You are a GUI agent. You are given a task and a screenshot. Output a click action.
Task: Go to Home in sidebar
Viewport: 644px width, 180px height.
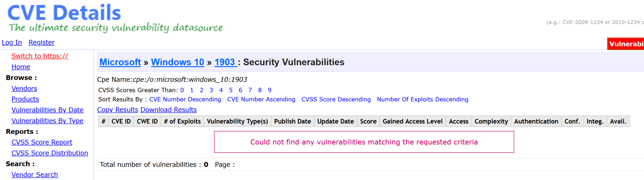coord(21,67)
